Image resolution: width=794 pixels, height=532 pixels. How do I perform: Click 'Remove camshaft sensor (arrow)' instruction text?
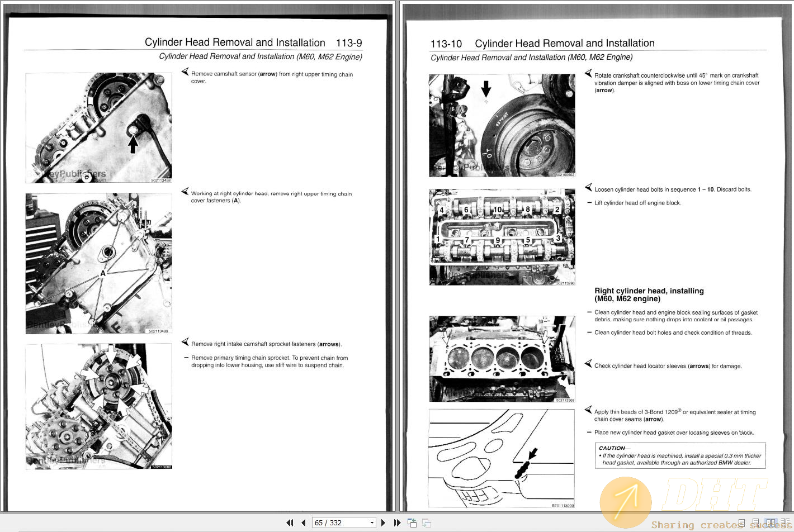[x=272, y=77]
